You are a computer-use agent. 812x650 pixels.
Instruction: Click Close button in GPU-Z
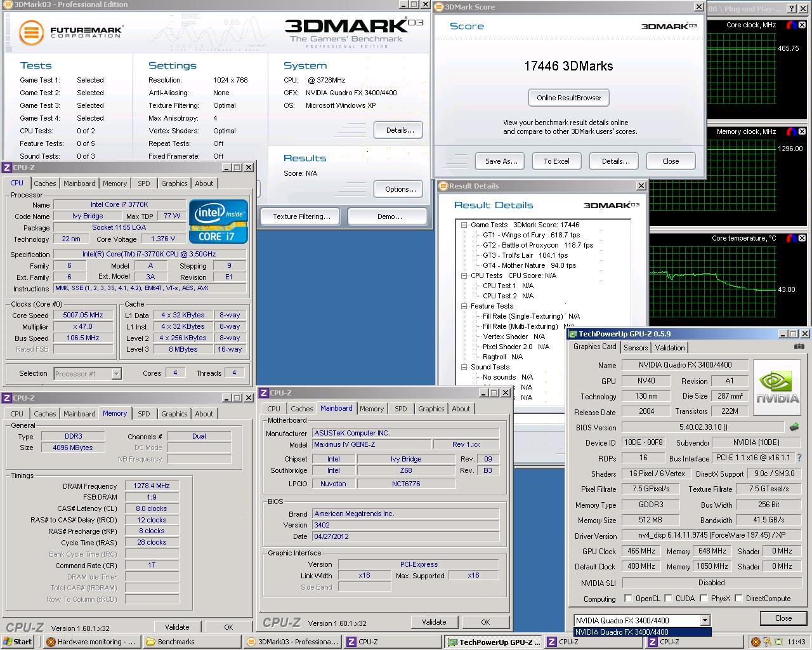[783, 618]
